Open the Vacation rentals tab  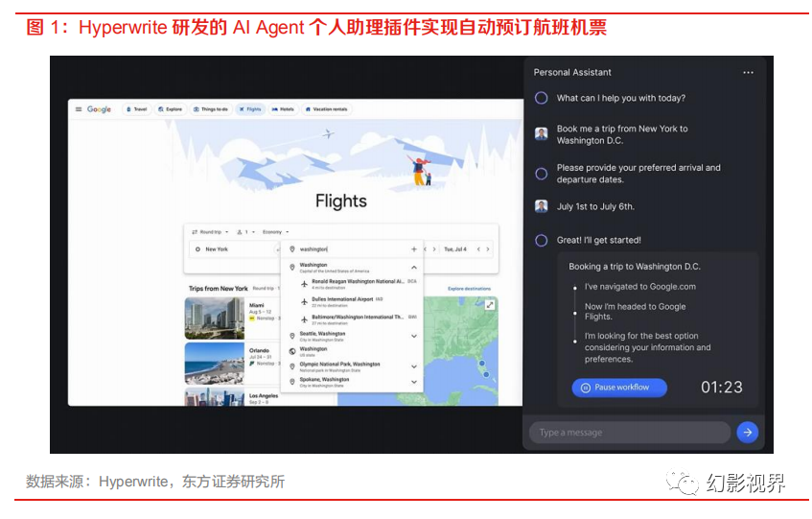pos(327,109)
